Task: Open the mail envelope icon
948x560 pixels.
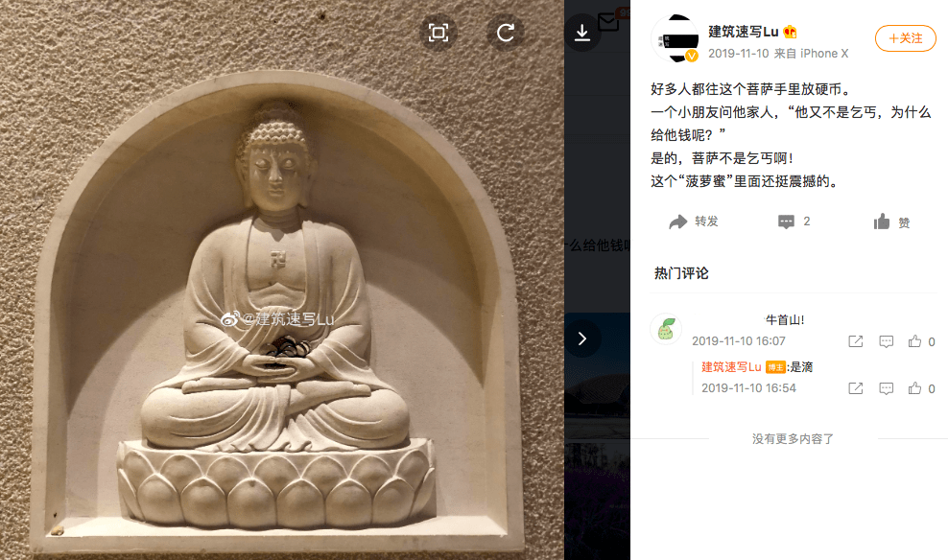Action: pos(608,22)
